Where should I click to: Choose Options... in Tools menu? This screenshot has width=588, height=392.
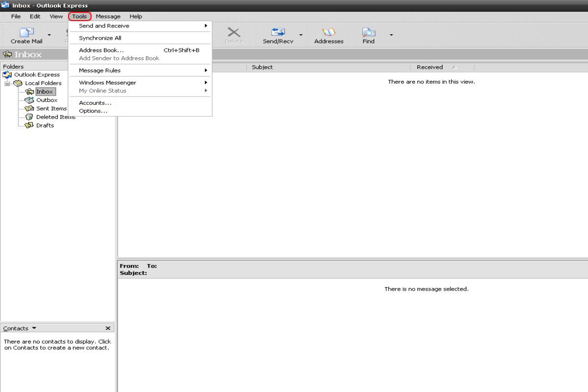click(140, 111)
